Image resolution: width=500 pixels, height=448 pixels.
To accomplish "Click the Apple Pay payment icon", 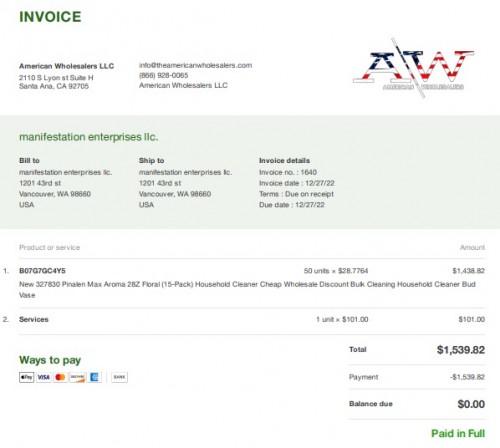I will pyautogui.click(x=26, y=377).
